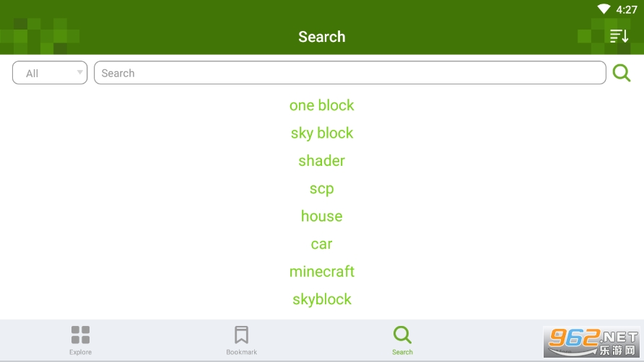
Task: Switch to the Explore tab label
Action: [x=80, y=352]
